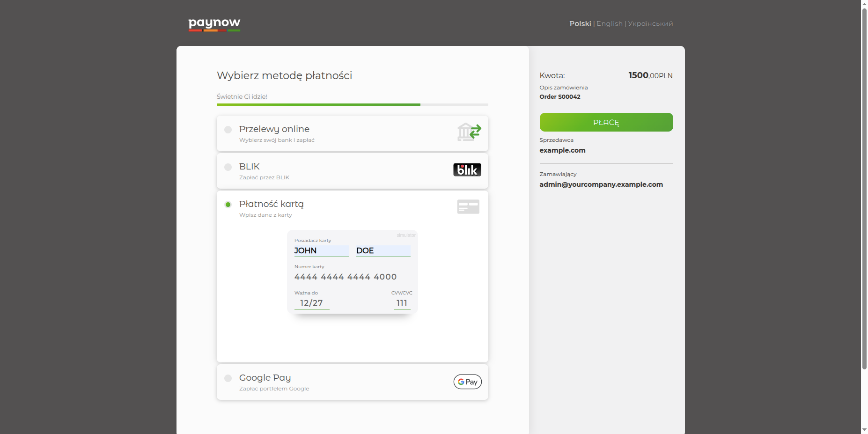Select the BLIK radio button
Image resolution: width=868 pixels, height=434 pixels.
point(228,167)
